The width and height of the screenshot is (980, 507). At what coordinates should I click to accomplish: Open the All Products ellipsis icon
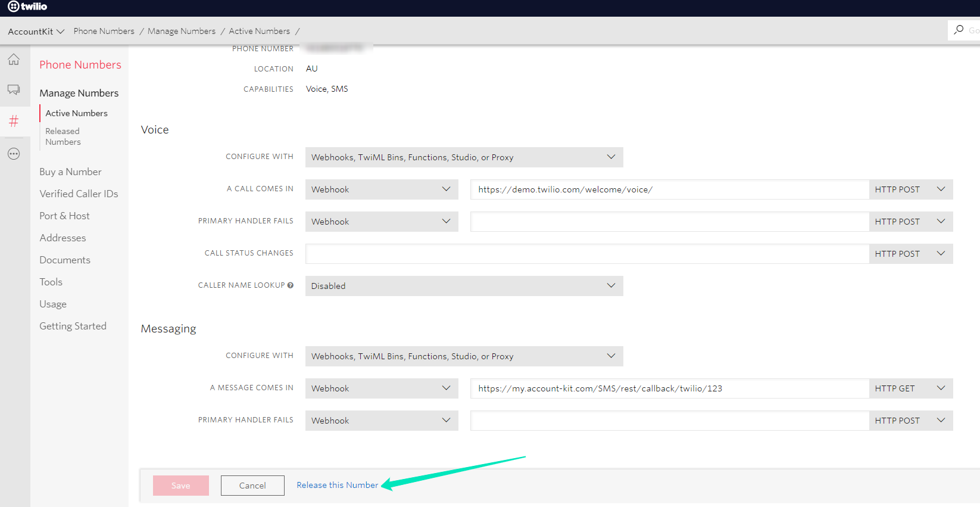tap(14, 154)
